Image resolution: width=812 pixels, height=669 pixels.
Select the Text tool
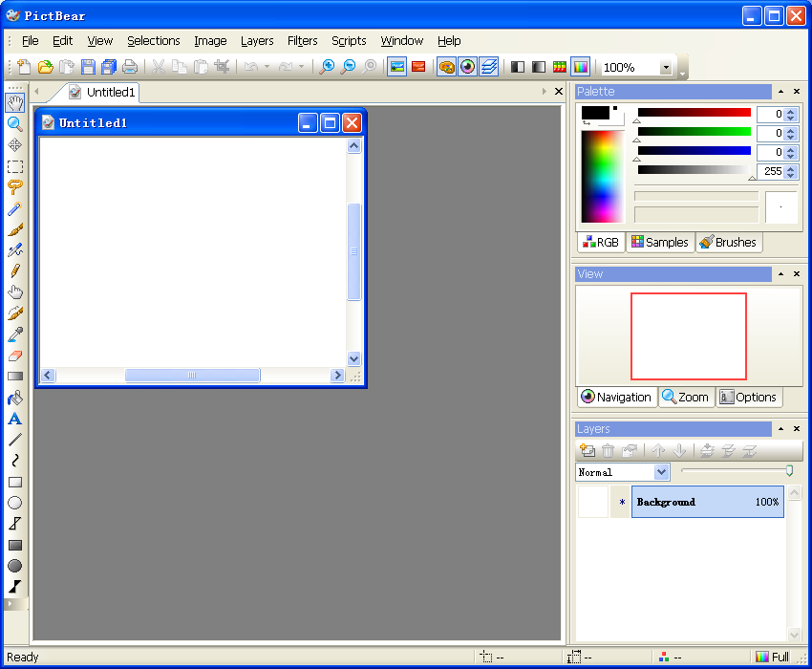(x=15, y=419)
